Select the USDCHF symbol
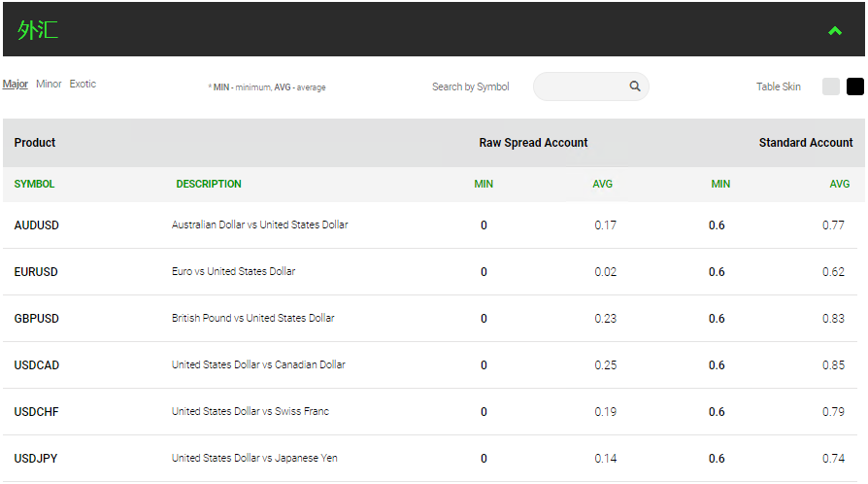Screen dimensions: 868x484 [x=37, y=411]
